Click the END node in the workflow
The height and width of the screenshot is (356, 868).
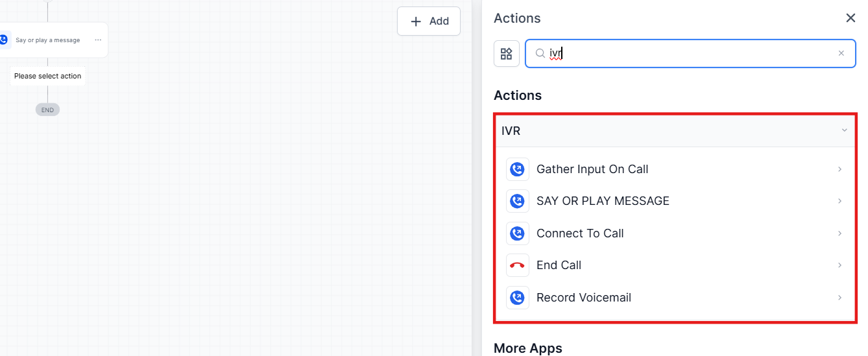tap(47, 110)
